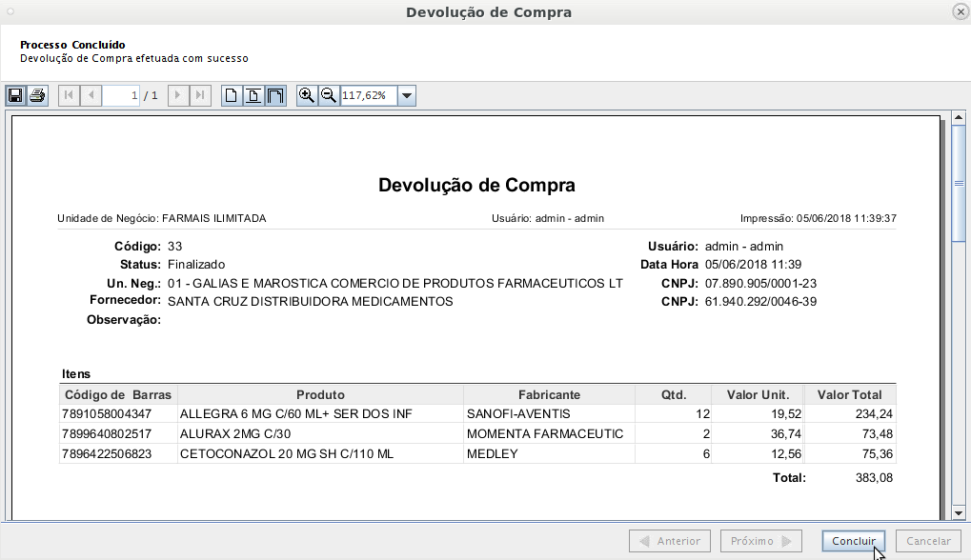Viewport: 971px width, 560px height.
Task: Click supplier SANTA CRUZ DISTRIBUIDORA MEDICAMENTOS
Action: click(x=311, y=301)
